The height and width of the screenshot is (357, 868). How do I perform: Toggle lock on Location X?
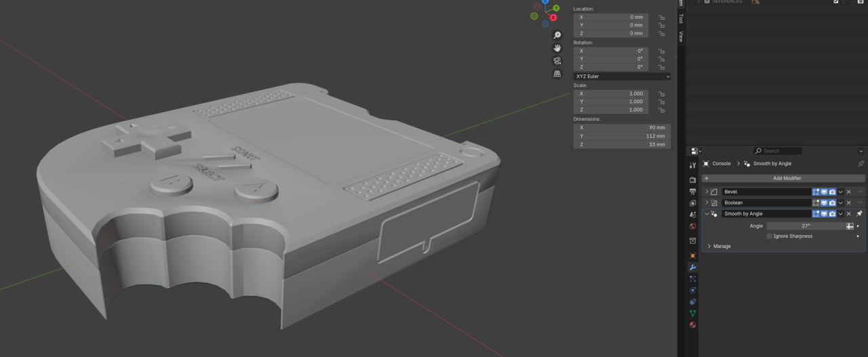(x=661, y=17)
